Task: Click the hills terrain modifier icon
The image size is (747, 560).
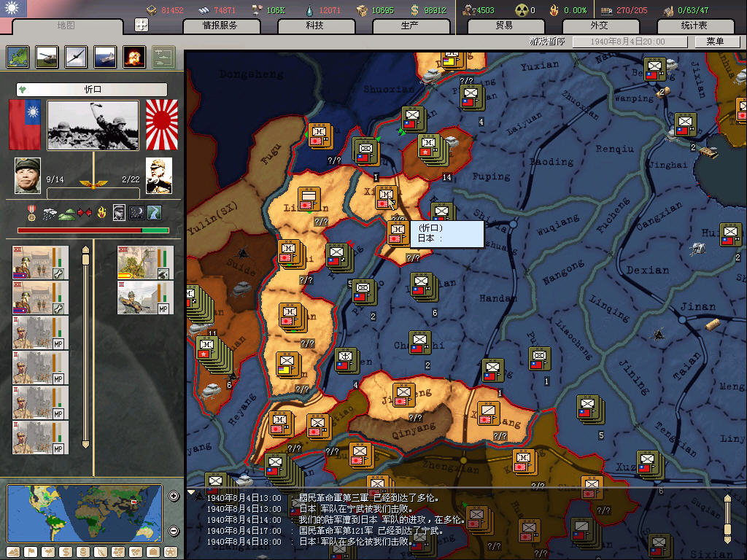Action: click(x=67, y=214)
